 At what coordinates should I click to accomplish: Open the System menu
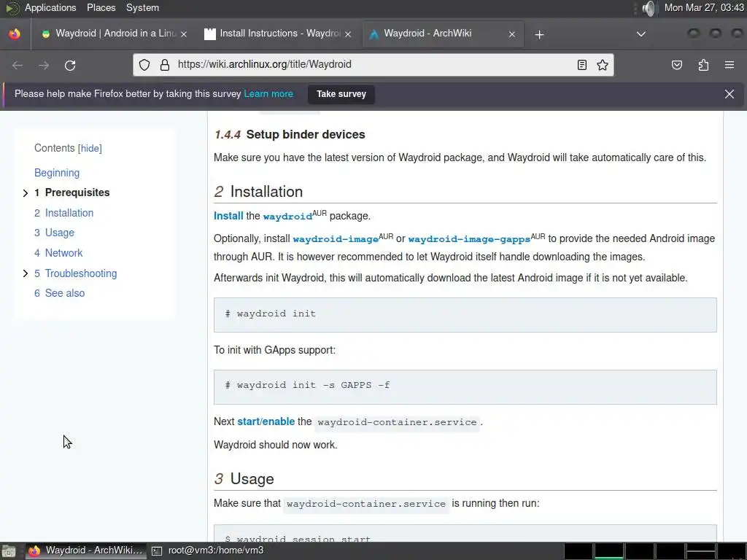pyautogui.click(x=142, y=7)
